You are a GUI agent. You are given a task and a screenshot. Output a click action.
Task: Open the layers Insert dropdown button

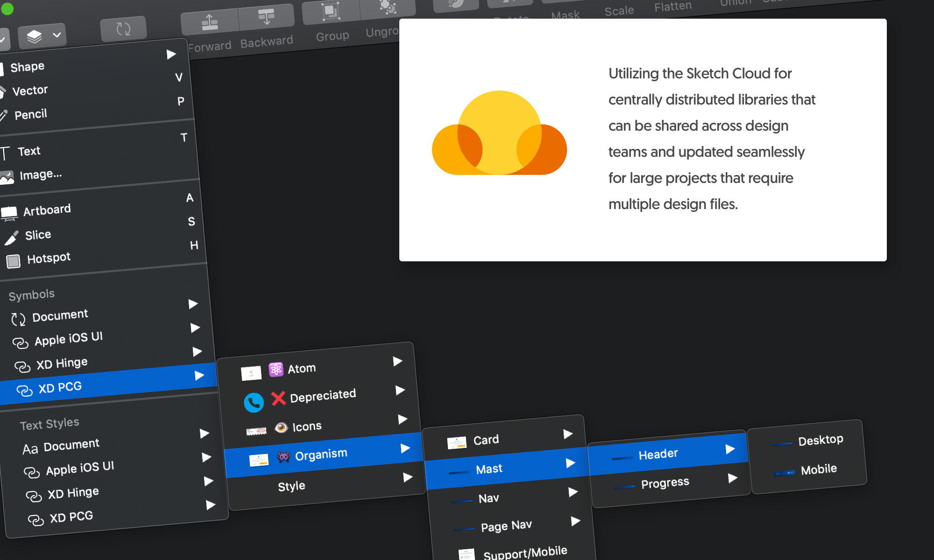pyautogui.click(x=42, y=36)
